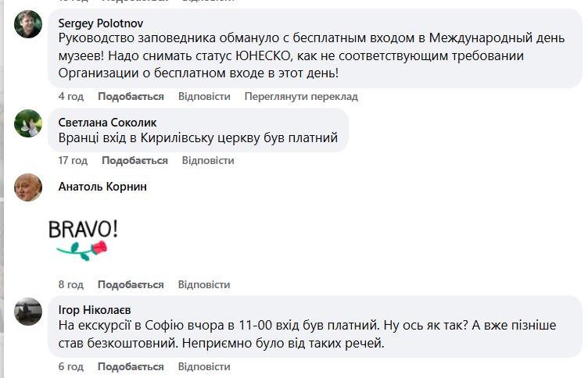Click Sergey Polotnov's profile avatar
The image size is (588, 378).
(x=29, y=25)
